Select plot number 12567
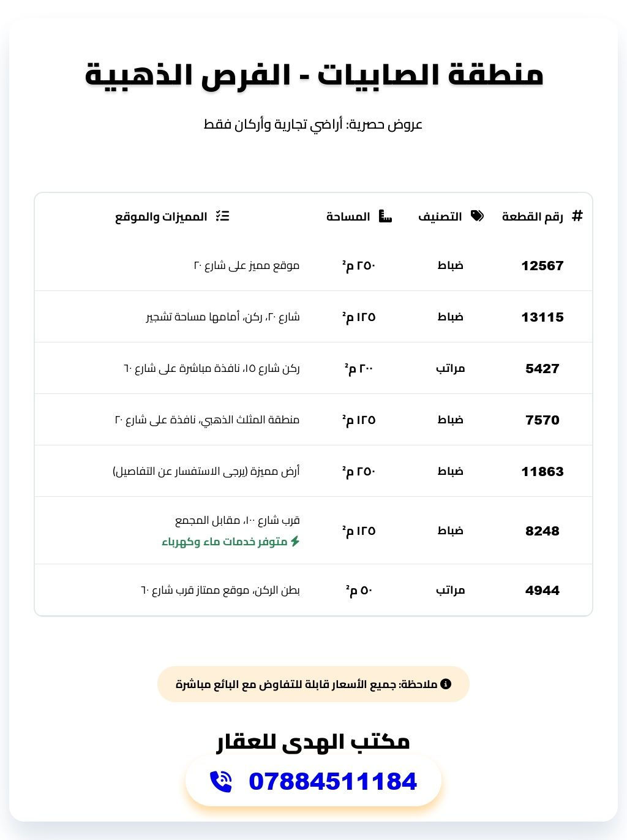Viewport: 627px width, 840px height. tap(542, 265)
